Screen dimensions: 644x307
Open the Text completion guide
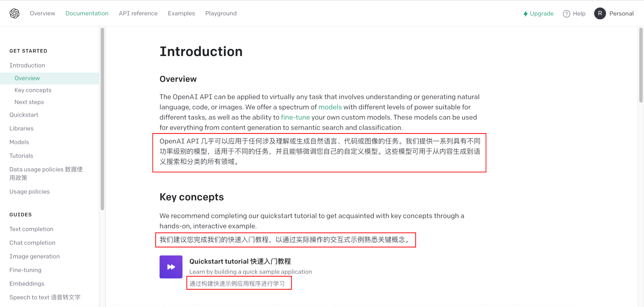point(31,229)
